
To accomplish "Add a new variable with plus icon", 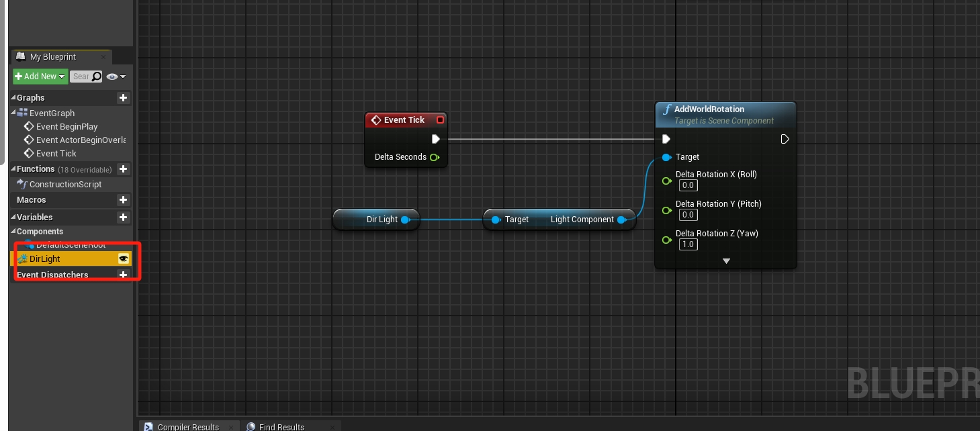I will [x=123, y=218].
